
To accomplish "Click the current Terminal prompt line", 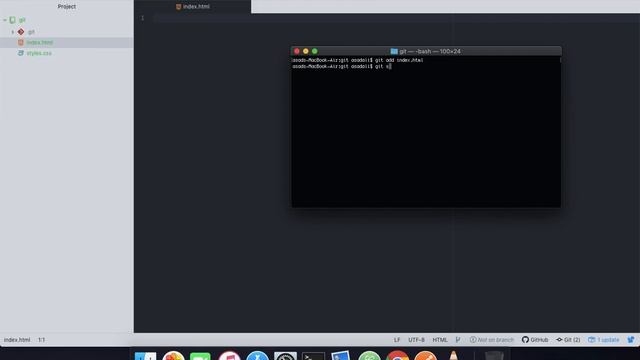I will (x=342, y=66).
